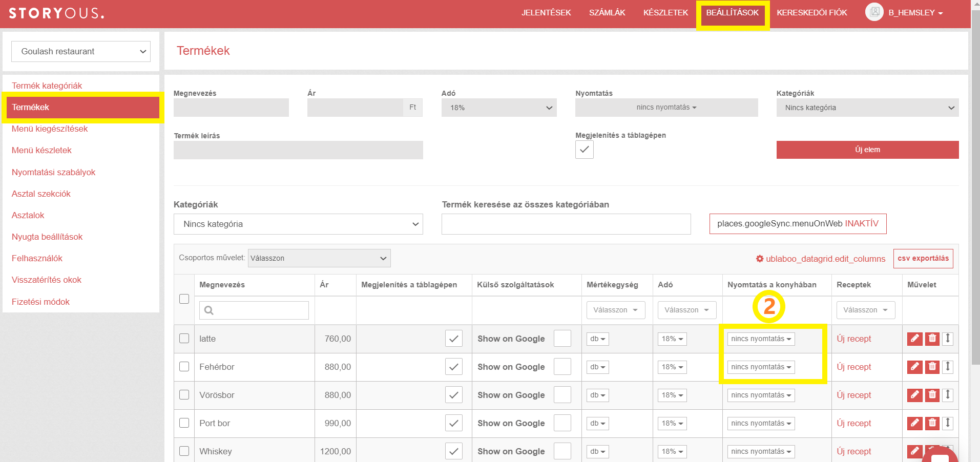
Task: Edit the Fehérbor product with pencil icon
Action: (x=914, y=367)
